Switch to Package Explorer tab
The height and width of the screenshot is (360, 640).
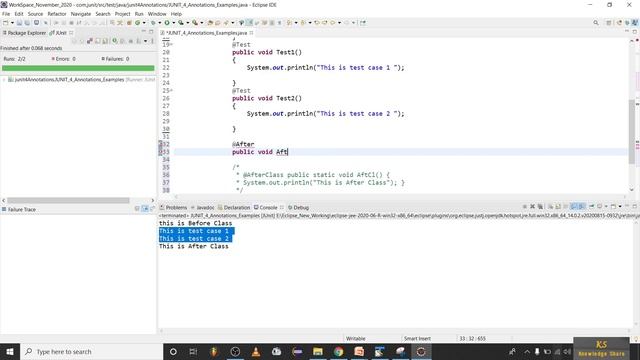point(24,33)
